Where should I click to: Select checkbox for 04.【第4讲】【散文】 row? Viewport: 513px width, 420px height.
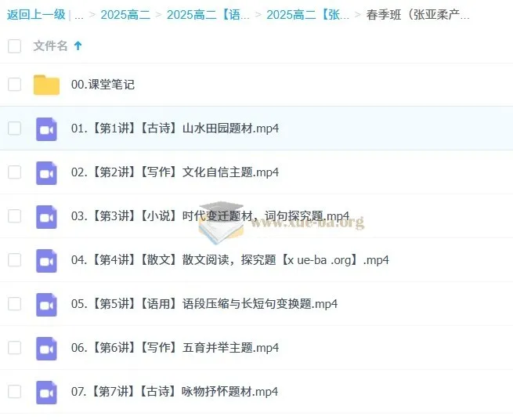[14, 260]
